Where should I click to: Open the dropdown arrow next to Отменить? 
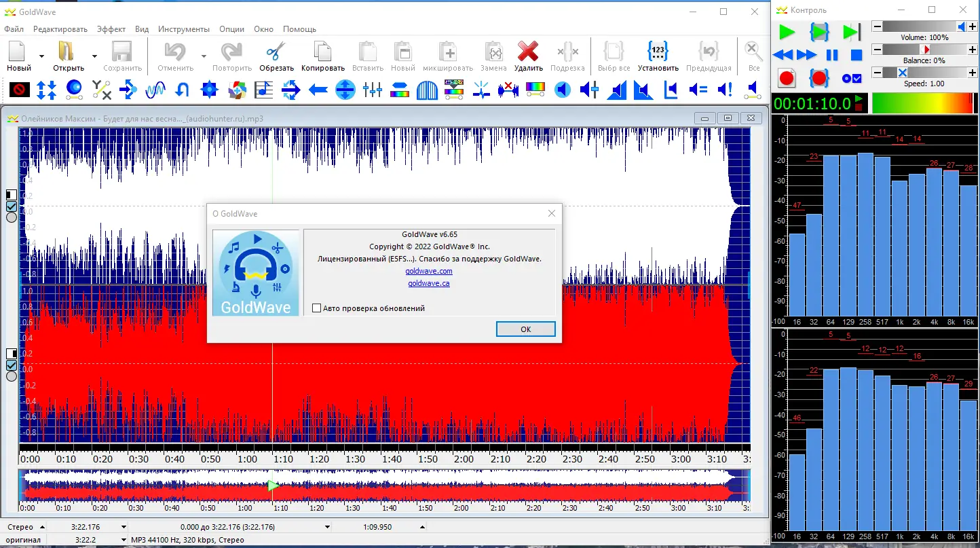point(203,56)
